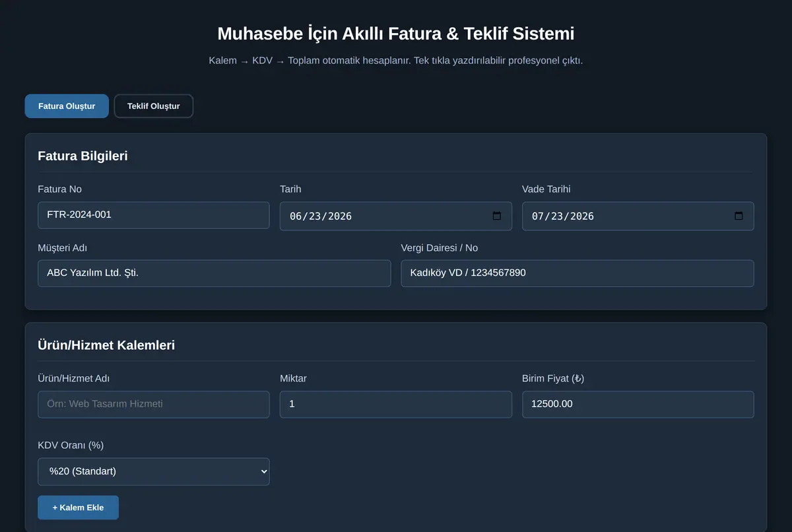
Task: Click the Fatura Bilgileri heading
Action: (x=82, y=156)
